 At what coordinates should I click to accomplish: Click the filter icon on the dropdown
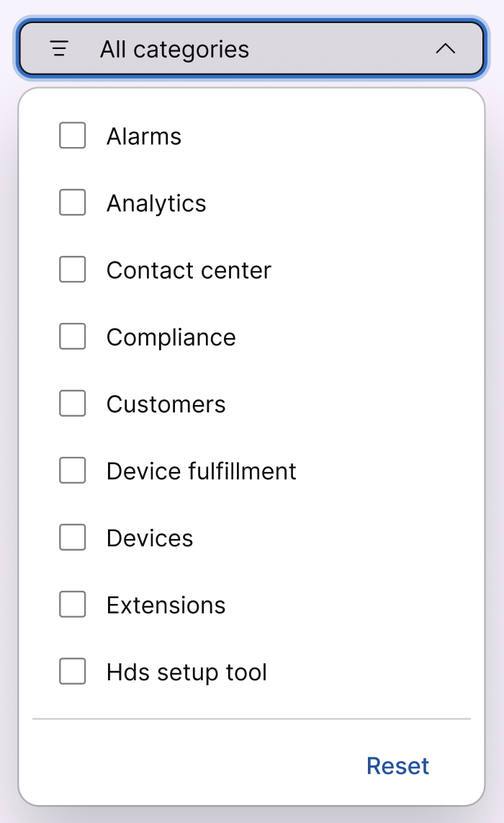58,49
